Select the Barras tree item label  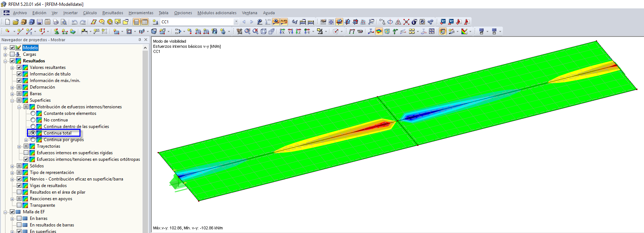point(36,94)
